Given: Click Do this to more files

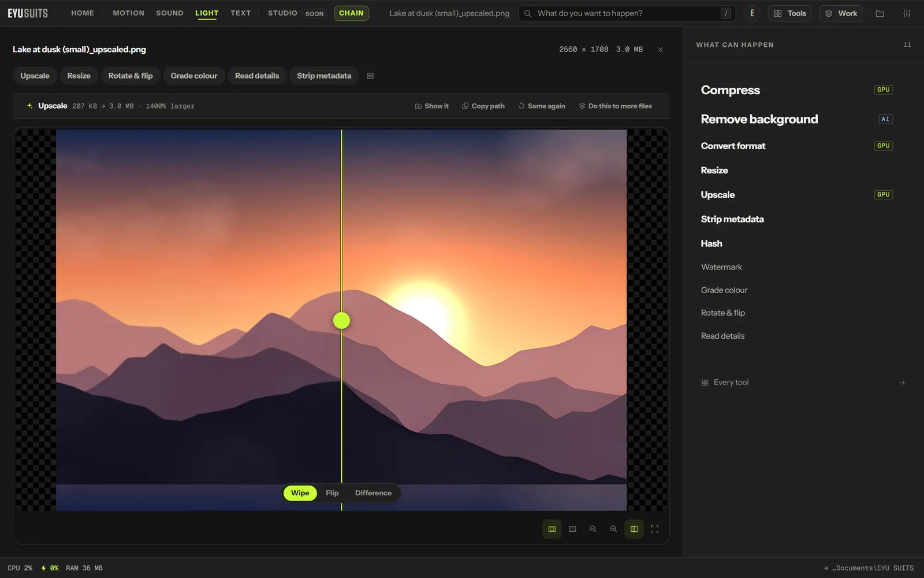Looking at the screenshot, I should pos(615,106).
